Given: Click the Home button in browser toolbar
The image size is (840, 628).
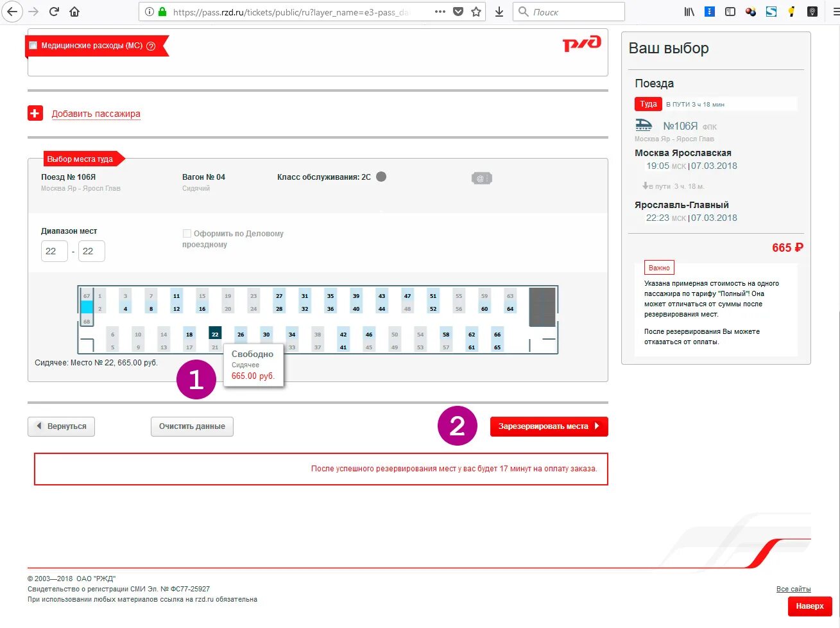Looking at the screenshot, I should coord(73,11).
